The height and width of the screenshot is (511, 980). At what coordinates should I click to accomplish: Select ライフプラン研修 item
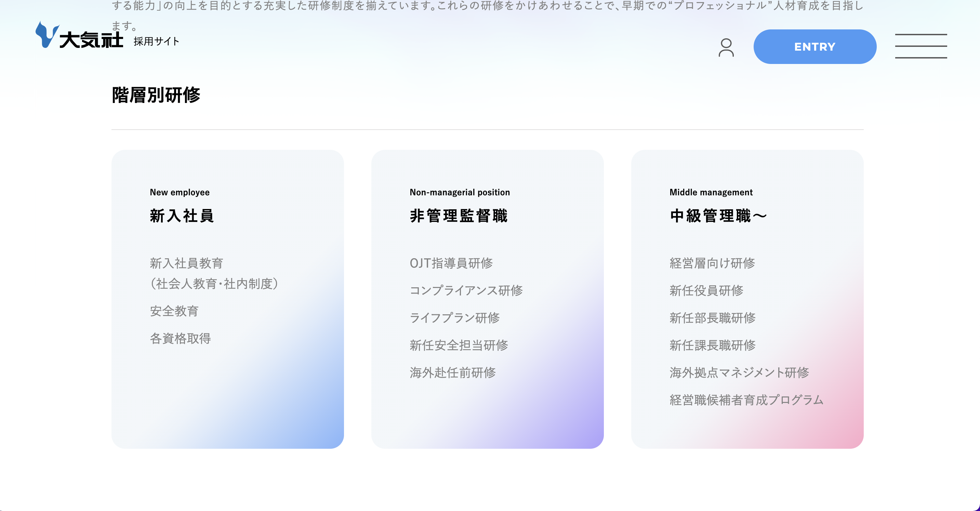455,318
